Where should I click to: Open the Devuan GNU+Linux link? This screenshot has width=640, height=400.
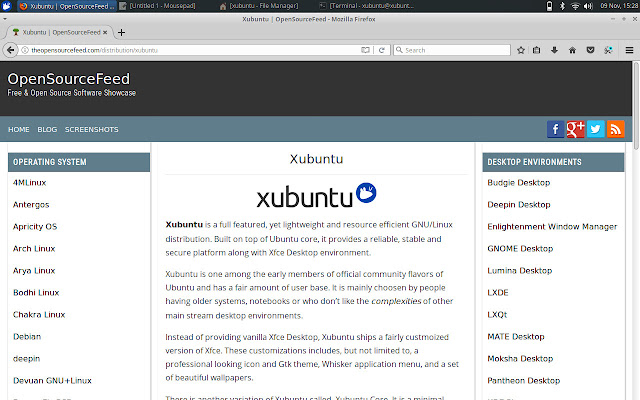(52, 381)
